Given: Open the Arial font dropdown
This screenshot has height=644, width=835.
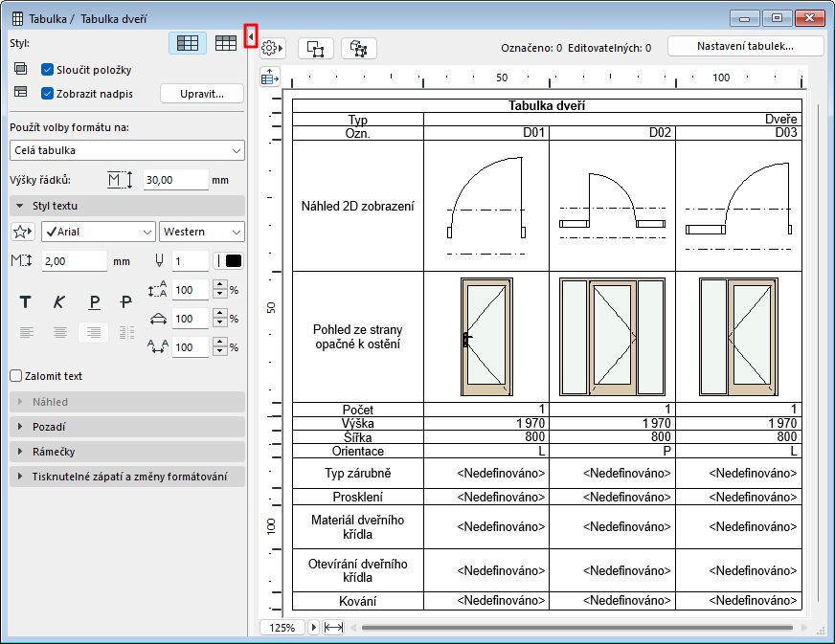Looking at the screenshot, I should 97,232.
